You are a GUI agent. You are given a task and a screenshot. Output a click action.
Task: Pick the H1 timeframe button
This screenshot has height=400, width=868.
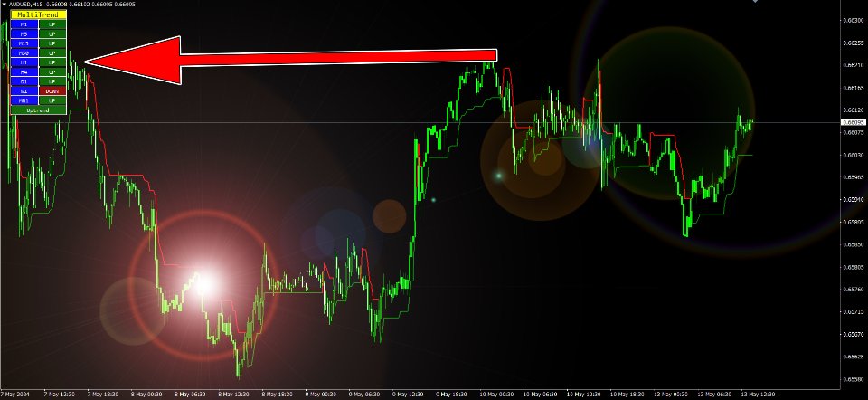click(x=24, y=62)
